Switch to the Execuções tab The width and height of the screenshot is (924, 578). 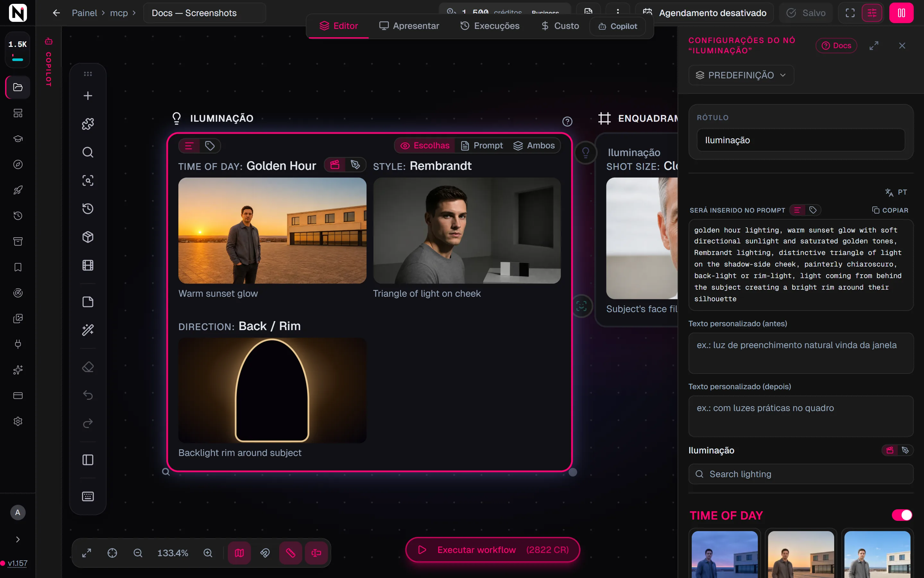pyautogui.click(x=490, y=26)
